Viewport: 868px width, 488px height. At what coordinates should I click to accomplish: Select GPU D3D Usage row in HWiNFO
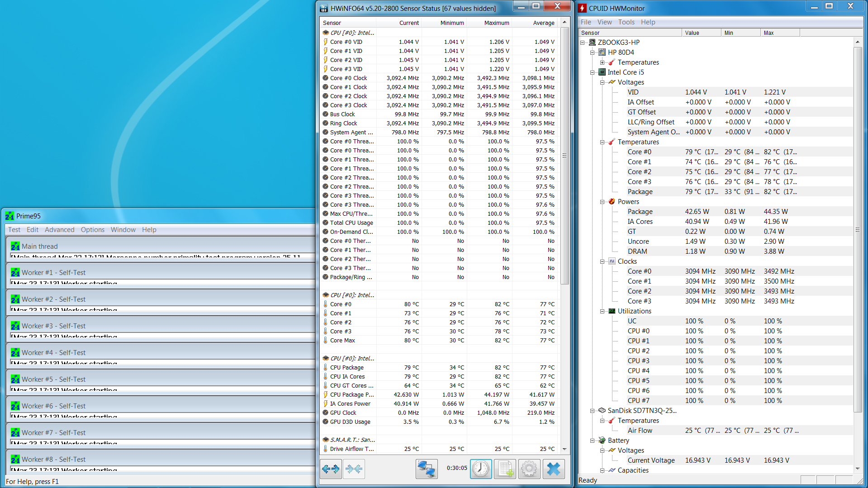coord(439,422)
